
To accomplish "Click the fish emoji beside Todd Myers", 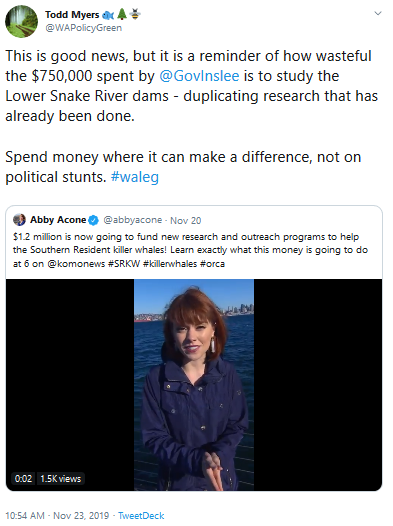I will point(108,15).
